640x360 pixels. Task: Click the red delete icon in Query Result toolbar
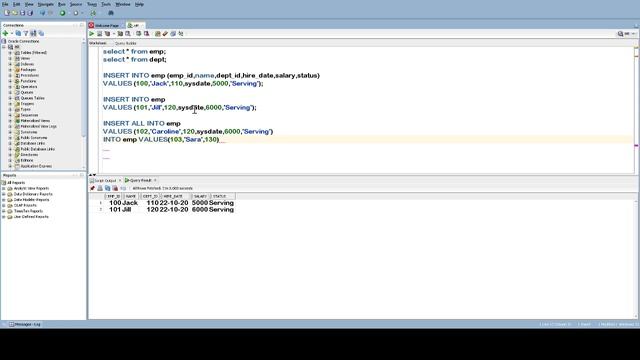(x=115, y=188)
